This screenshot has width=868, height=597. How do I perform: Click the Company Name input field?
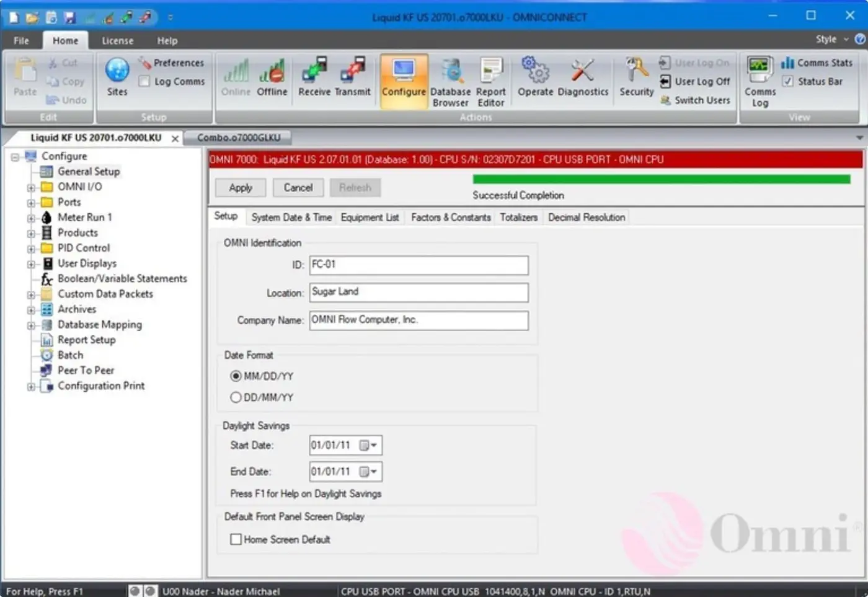419,321
